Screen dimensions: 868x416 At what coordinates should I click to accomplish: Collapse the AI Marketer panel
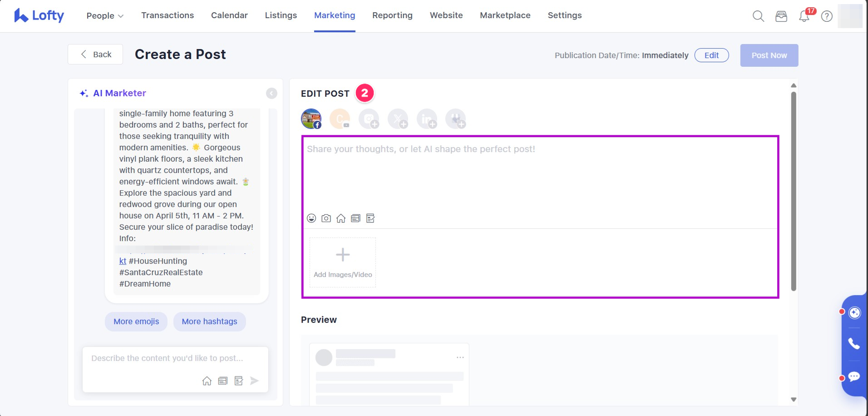271,93
